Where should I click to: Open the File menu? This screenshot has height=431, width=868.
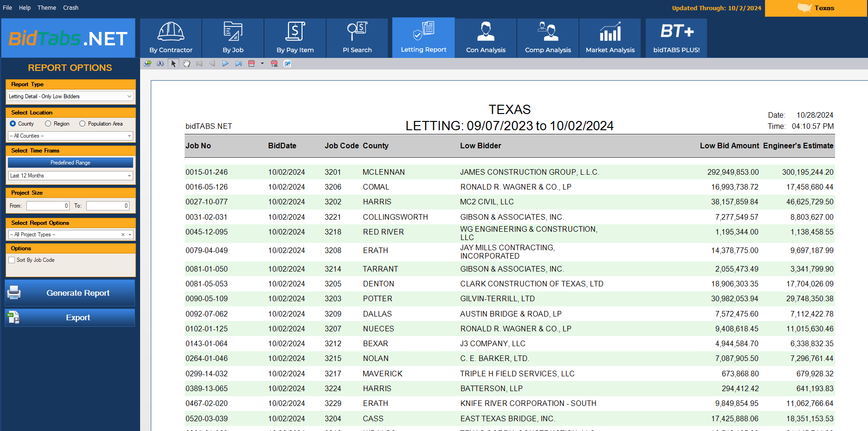click(x=7, y=8)
